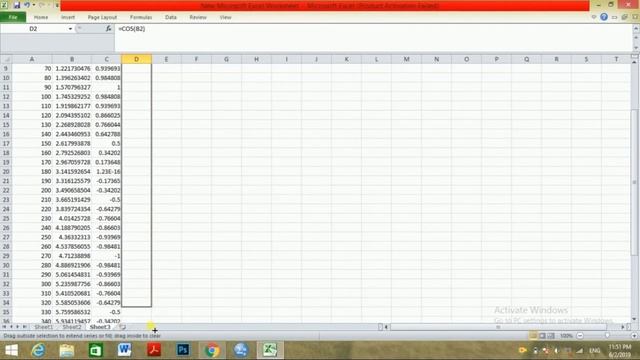Open Customize Quick Access Toolbar dropdown
640x360 pixels.
coord(57,5)
